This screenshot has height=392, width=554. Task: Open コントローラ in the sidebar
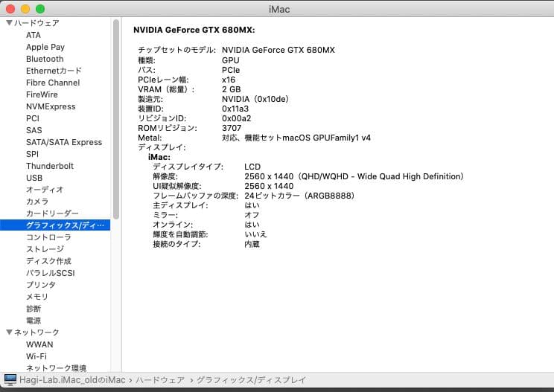[x=48, y=237]
